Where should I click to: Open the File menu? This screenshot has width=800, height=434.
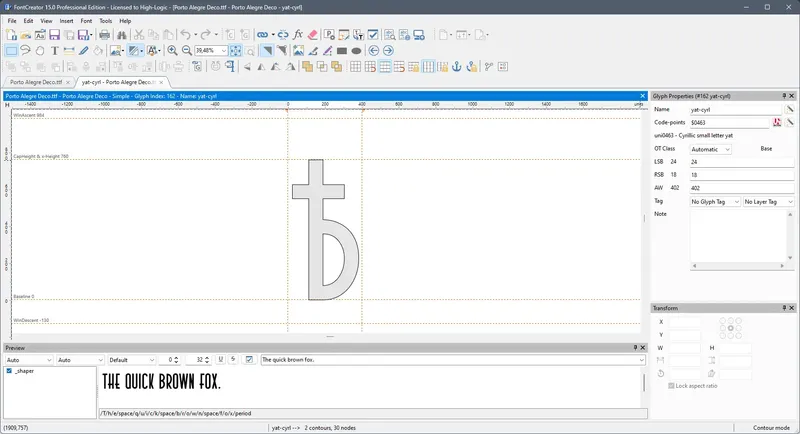(12, 21)
